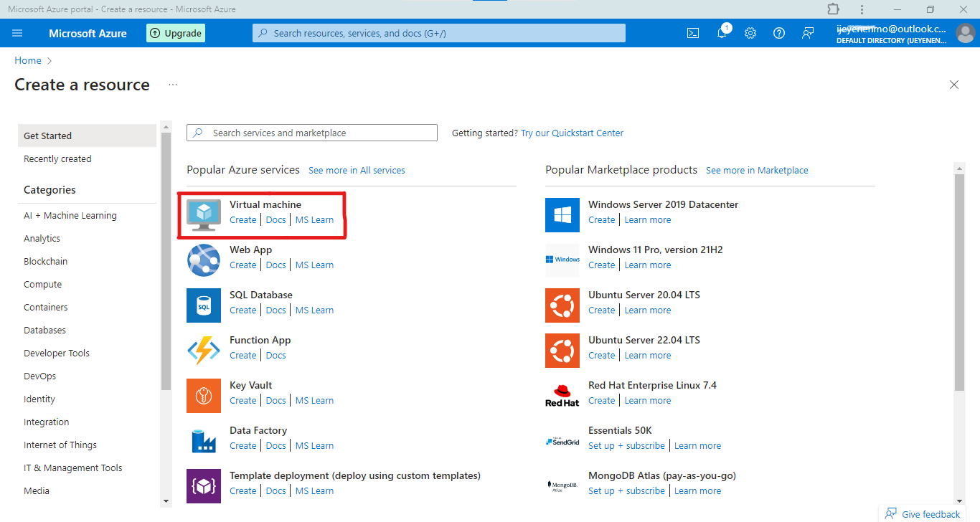Open AI + Machine Learning category

[x=70, y=216]
